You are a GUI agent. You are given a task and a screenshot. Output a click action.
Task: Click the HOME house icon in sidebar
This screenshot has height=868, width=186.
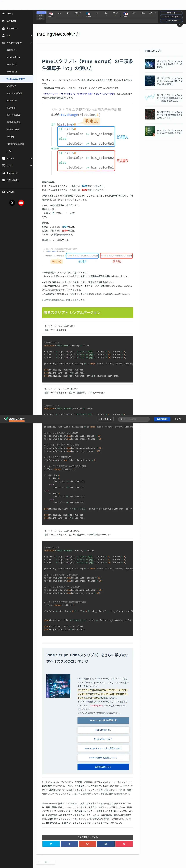point(3,14)
